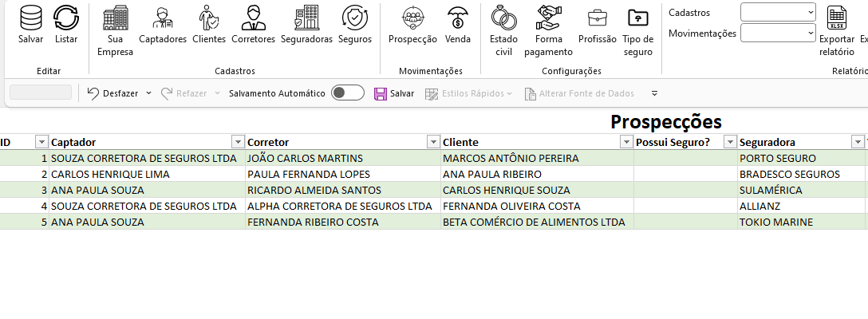The image size is (868, 319).
Task: Click the purple floppy Salvar button
Action: coord(393,93)
